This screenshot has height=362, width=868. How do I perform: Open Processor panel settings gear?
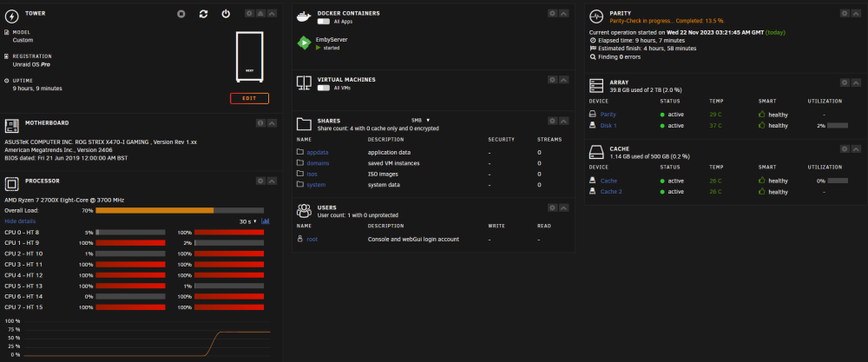(x=260, y=181)
